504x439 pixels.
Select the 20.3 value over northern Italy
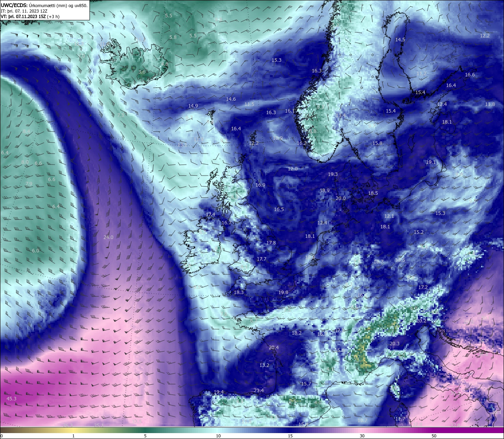click(x=395, y=343)
